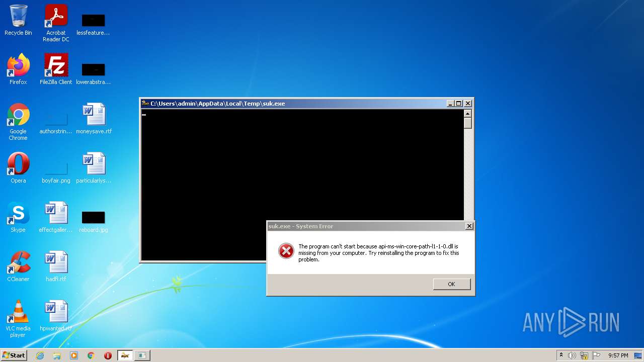Viewport: 644px width, 362px height.
Task: Maximize the suk.exe console window
Action: (458, 104)
